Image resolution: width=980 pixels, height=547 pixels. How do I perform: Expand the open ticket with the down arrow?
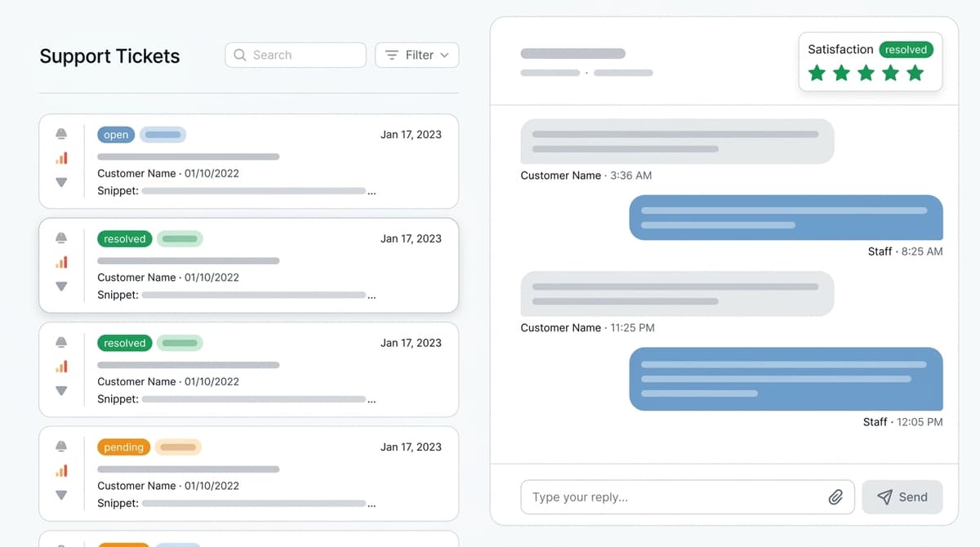point(61,182)
